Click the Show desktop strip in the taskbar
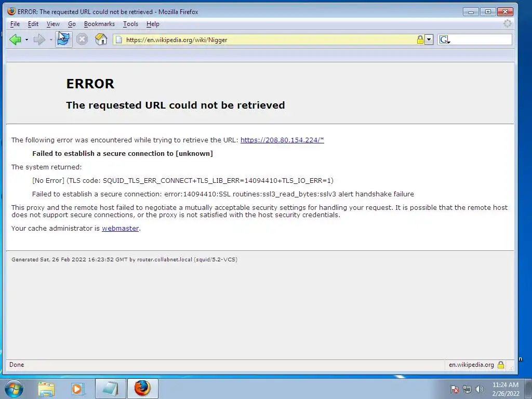 (529, 389)
